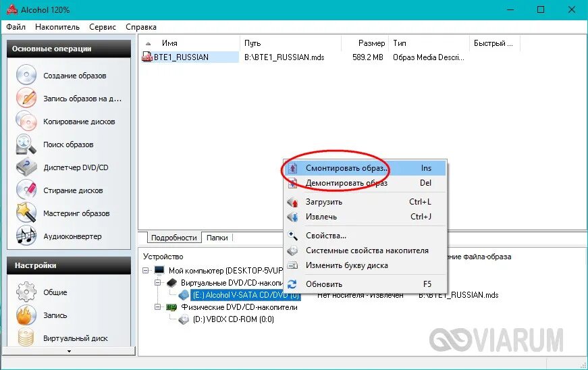588x370 pixels.
Task: Choose Извлечь in the context menu
Action: click(365, 217)
